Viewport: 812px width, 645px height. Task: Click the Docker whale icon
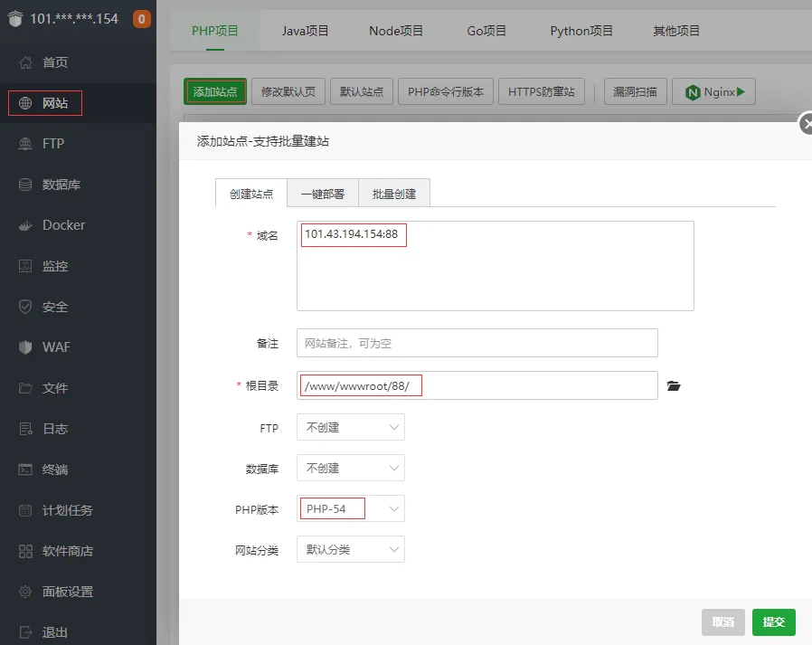pos(25,225)
